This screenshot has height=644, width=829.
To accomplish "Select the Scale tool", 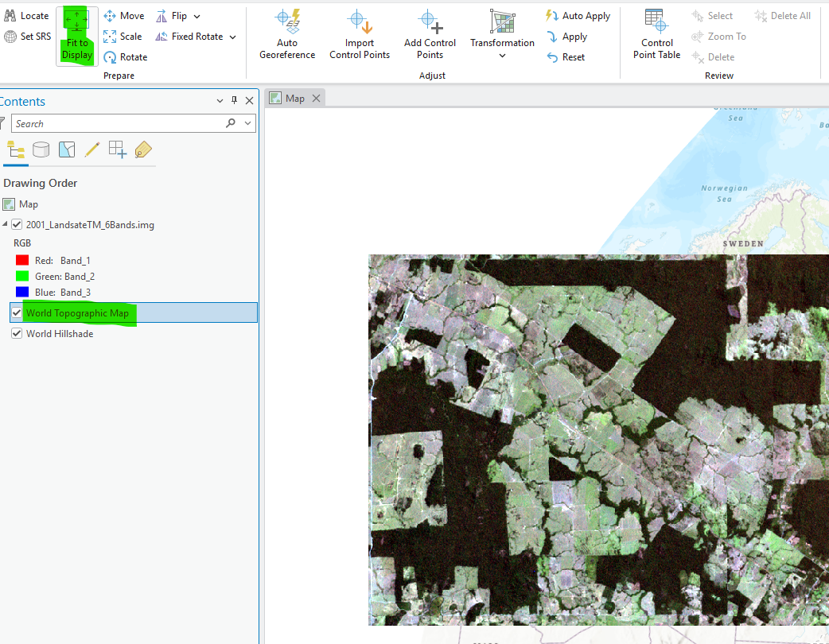I will coord(123,36).
